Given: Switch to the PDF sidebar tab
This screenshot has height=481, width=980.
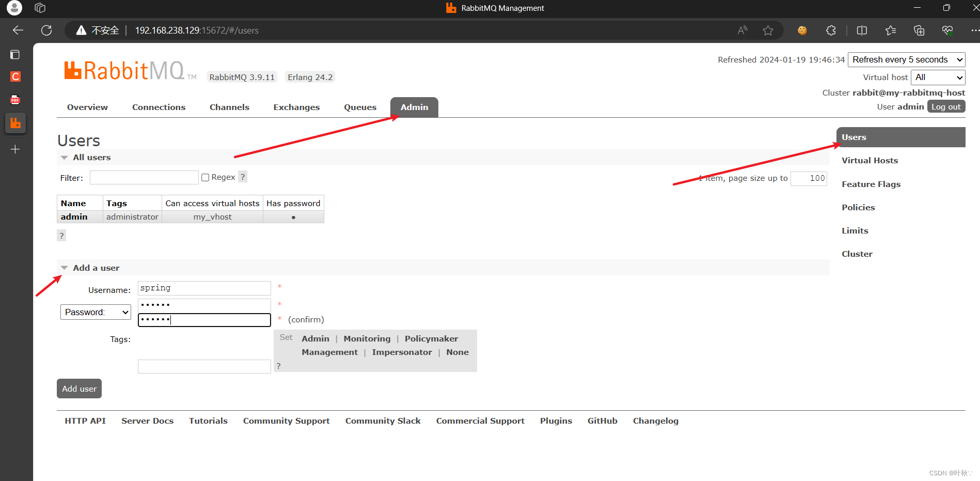Looking at the screenshot, I should point(15,100).
